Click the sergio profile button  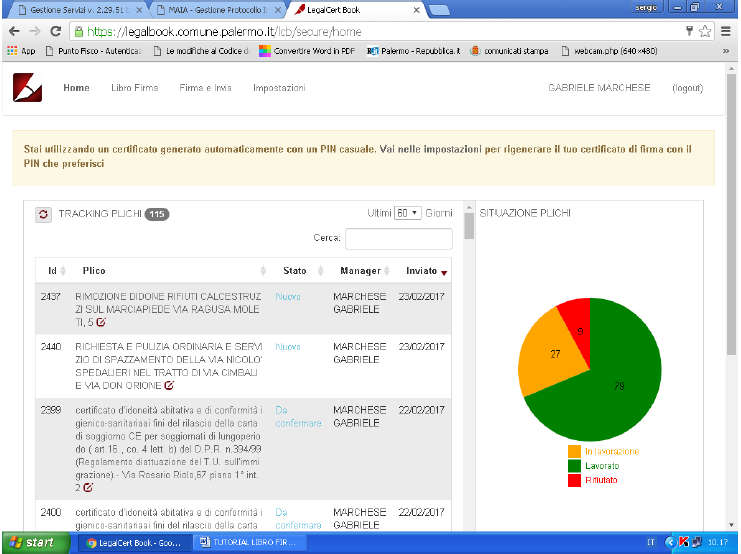(x=646, y=7)
